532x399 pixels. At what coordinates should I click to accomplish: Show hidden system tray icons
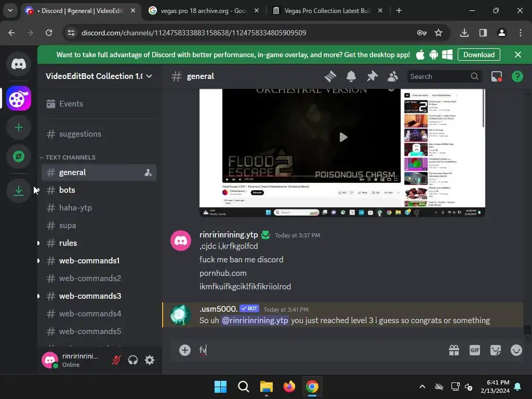[x=422, y=387]
